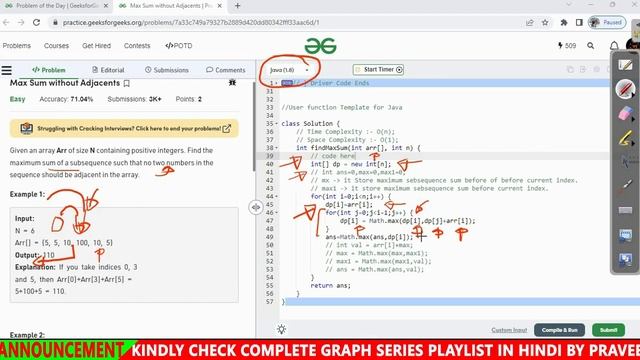Open the whiteboard notepad tool
The width and height of the screenshot is (640, 360).
coord(625,65)
